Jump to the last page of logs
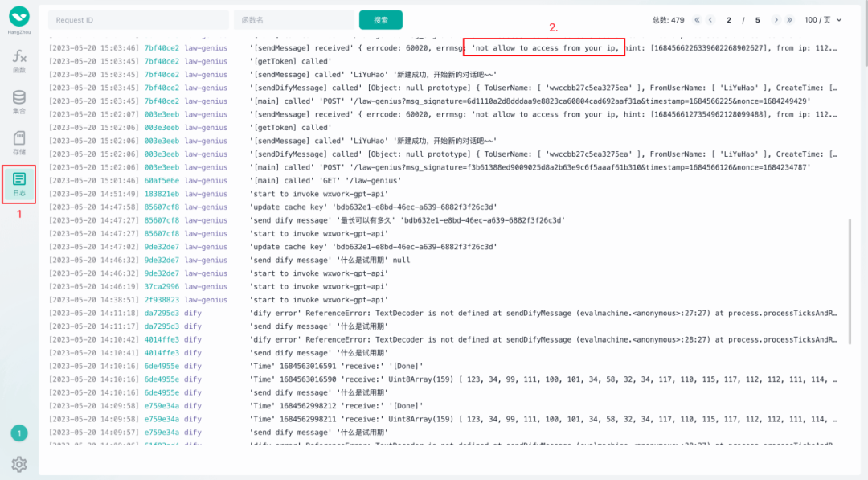Image resolution: width=868 pixels, height=480 pixels. coord(790,20)
